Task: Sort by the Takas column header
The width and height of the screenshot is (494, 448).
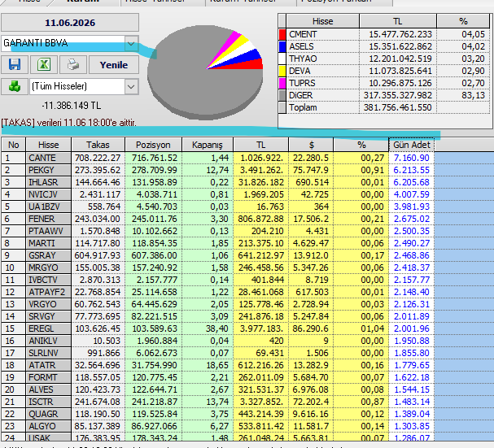Action: [x=98, y=145]
